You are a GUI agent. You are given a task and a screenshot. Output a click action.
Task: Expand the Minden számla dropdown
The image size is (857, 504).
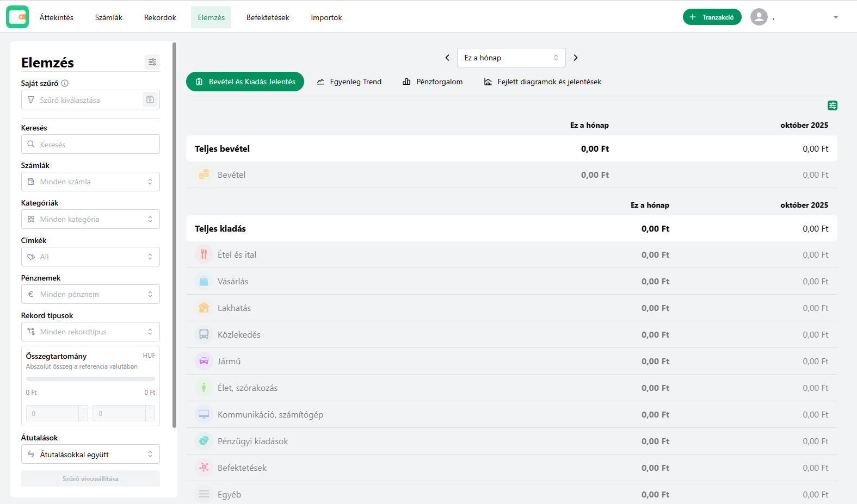90,182
